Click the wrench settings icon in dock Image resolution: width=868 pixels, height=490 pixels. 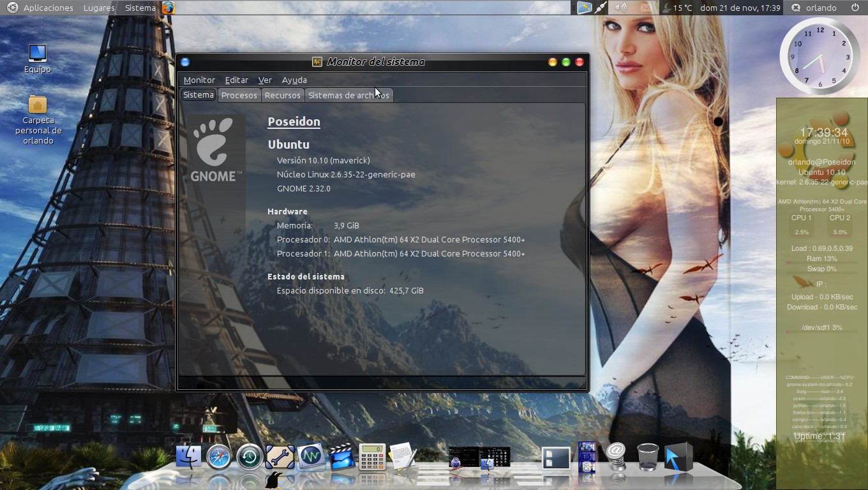click(x=280, y=457)
